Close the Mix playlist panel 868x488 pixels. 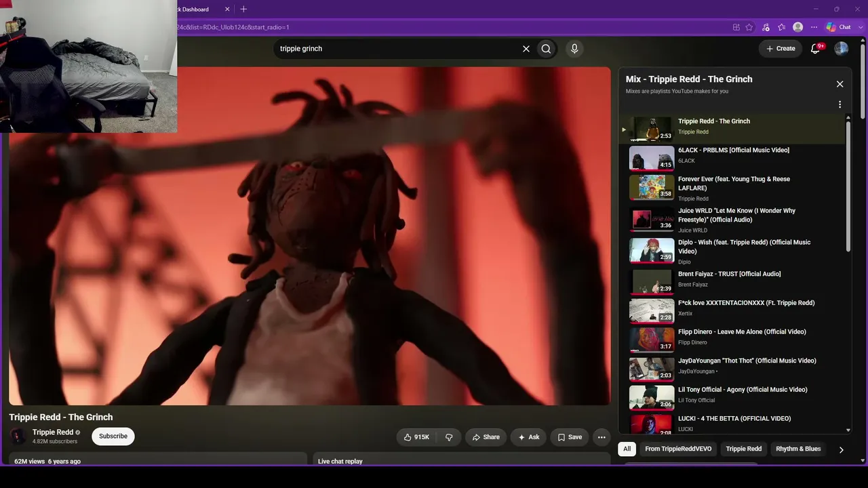(x=840, y=84)
